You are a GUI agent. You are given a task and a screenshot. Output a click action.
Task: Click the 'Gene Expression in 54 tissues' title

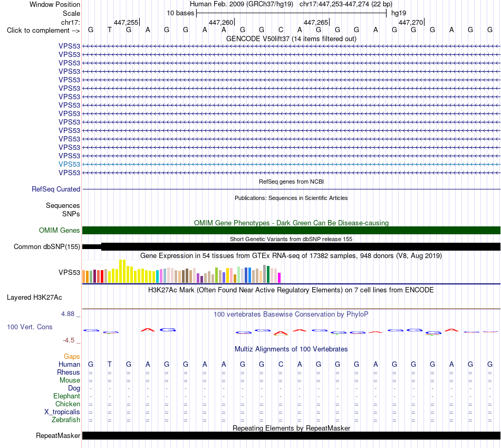291,256
